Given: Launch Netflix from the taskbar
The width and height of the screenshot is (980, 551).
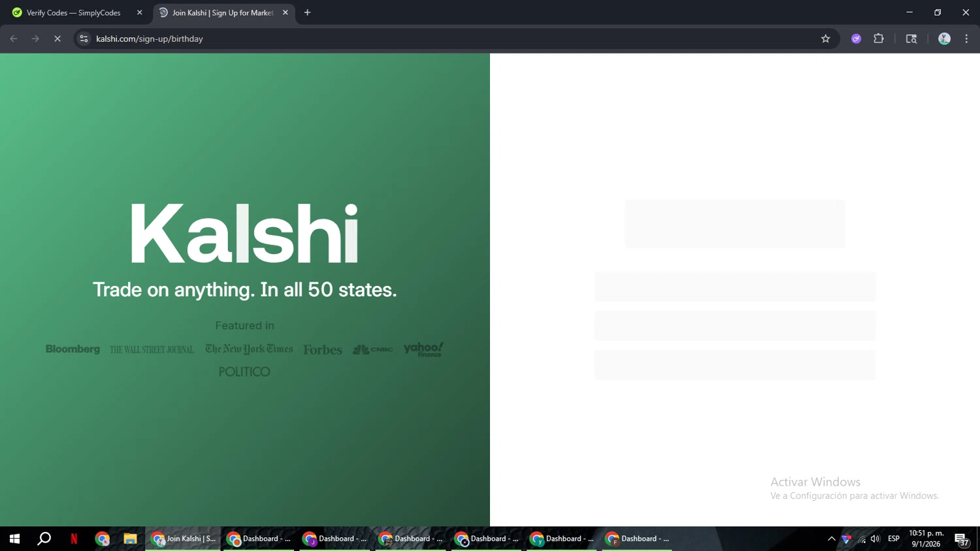Looking at the screenshot, I should tap(74, 539).
